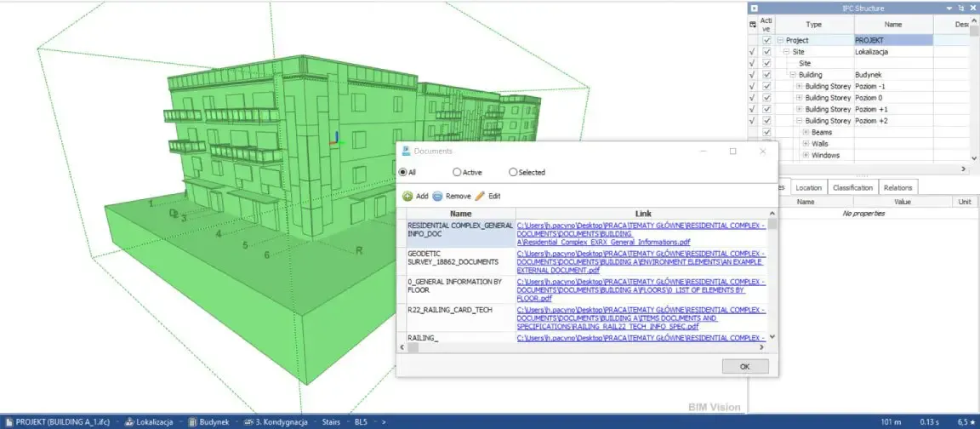Screen dimensions: 980x429
Task: Click the 3. Kondygnacja storey icon in breadcrumb
Action: [x=248, y=422]
